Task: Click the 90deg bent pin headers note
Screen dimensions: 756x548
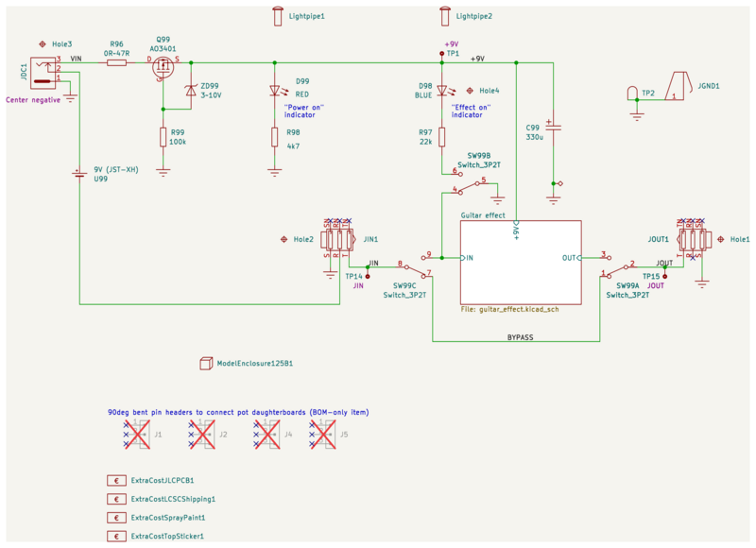Action: click(238, 412)
